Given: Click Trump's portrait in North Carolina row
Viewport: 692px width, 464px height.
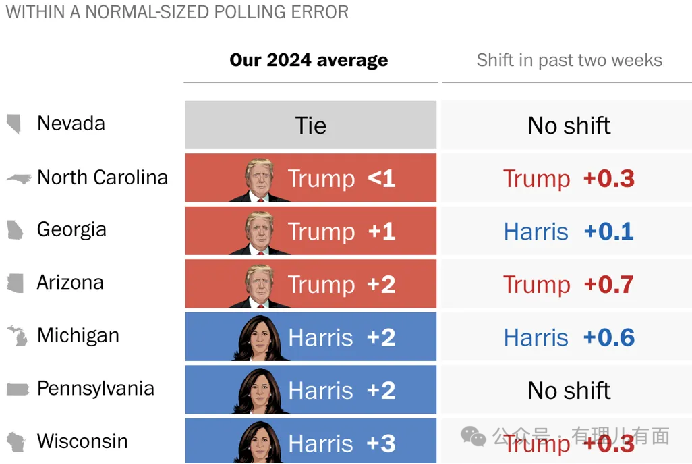Looking at the screenshot, I should pos(259,181).
